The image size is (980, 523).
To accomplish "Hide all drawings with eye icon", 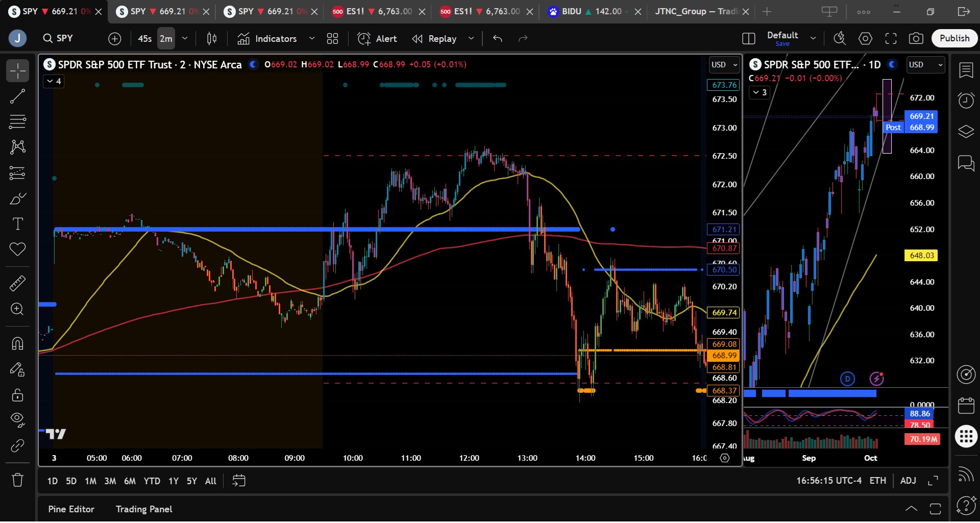I will coord(17,420).
